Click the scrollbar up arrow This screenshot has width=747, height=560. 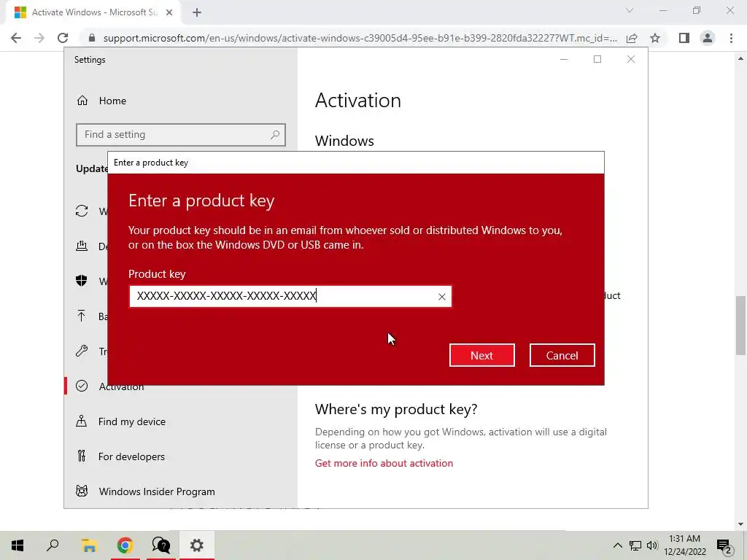coord(740,58)
